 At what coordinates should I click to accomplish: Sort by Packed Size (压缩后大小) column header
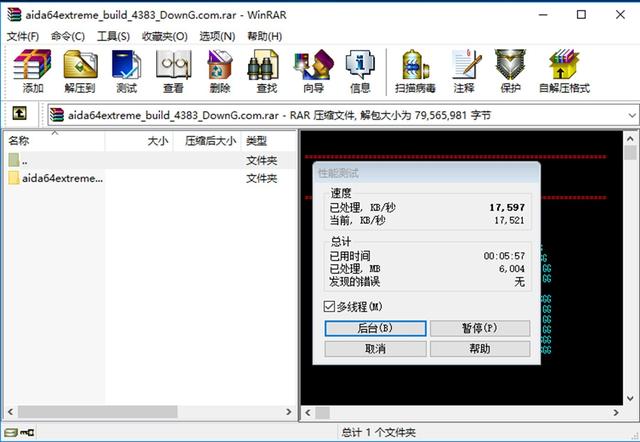click(x=207, y=141)
